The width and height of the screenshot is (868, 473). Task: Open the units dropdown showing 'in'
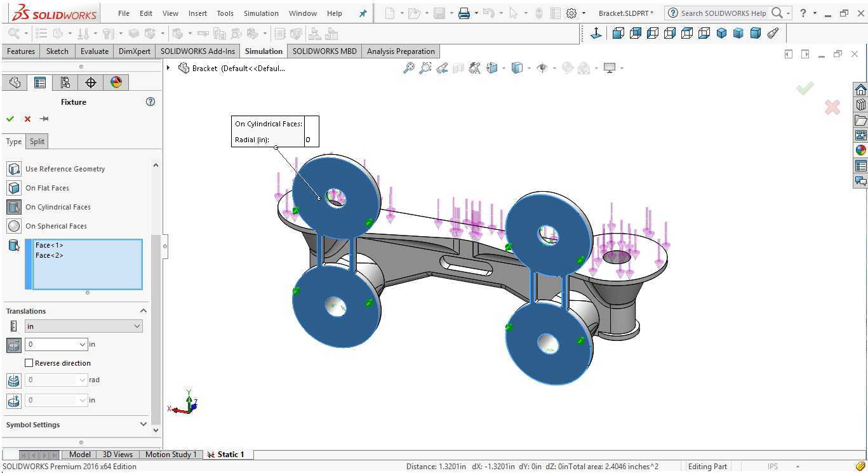pos(84,326)
